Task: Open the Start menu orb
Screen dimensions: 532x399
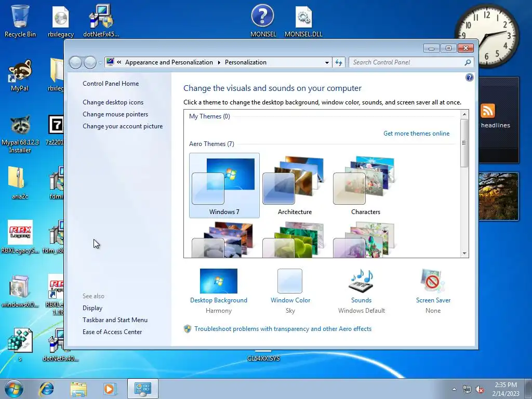Action: point(14,389)
